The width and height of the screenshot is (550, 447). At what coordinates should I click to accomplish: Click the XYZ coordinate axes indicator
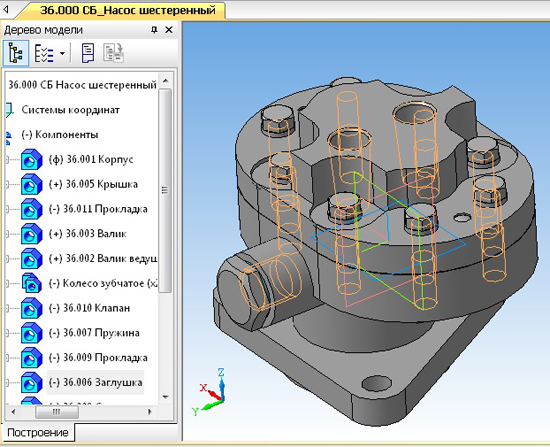(x=210, y=392)
